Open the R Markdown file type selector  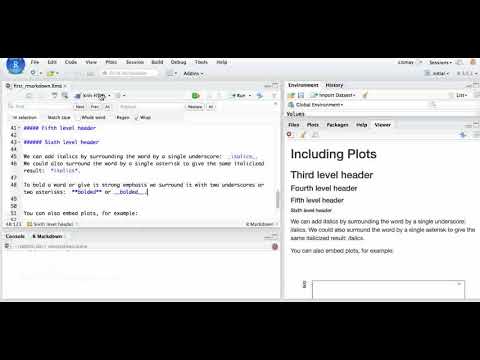261,224
